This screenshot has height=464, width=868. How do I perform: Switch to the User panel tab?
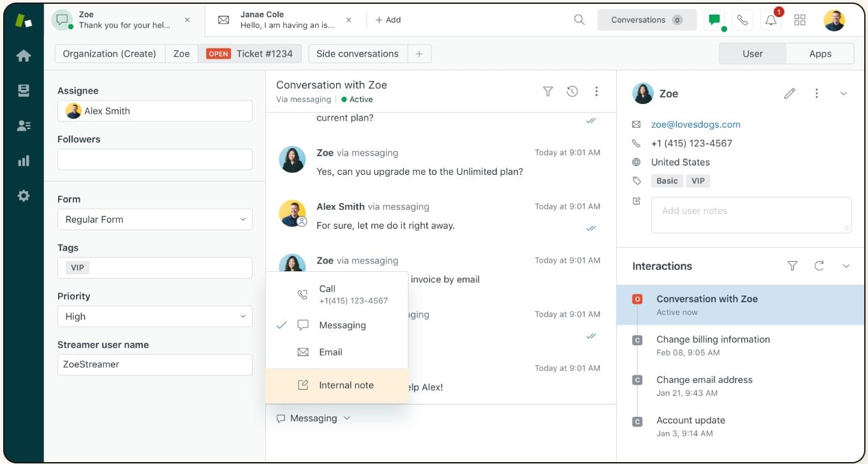[x=753, y=54]
